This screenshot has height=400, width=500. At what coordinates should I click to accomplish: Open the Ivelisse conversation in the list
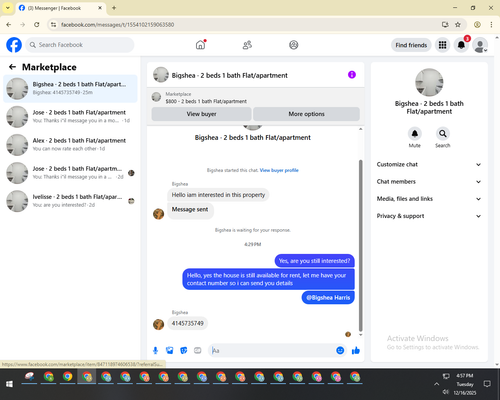tap(70, 201)
